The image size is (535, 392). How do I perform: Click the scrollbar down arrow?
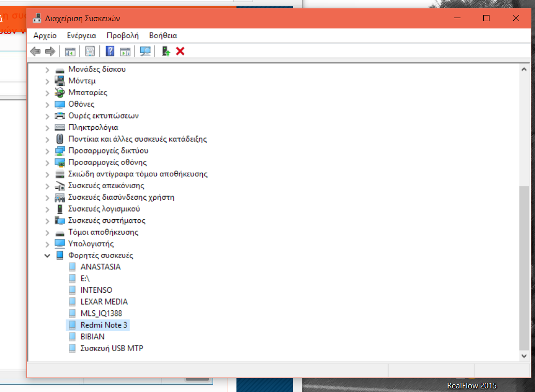[x=524, y=356]
